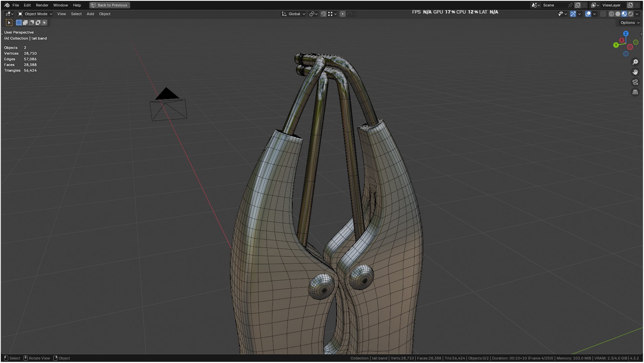The image size is (644, 363).
Task: Switch to Wireframe viewport shading
Action: coord(611,14)
